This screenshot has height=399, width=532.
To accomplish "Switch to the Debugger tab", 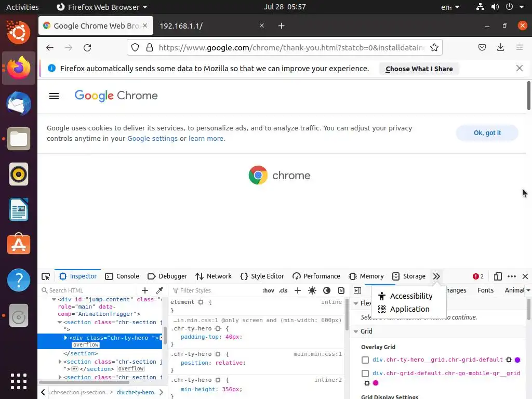I will [167, 276].
